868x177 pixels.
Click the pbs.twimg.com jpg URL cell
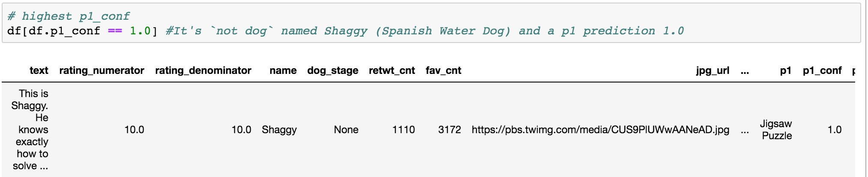600,130
